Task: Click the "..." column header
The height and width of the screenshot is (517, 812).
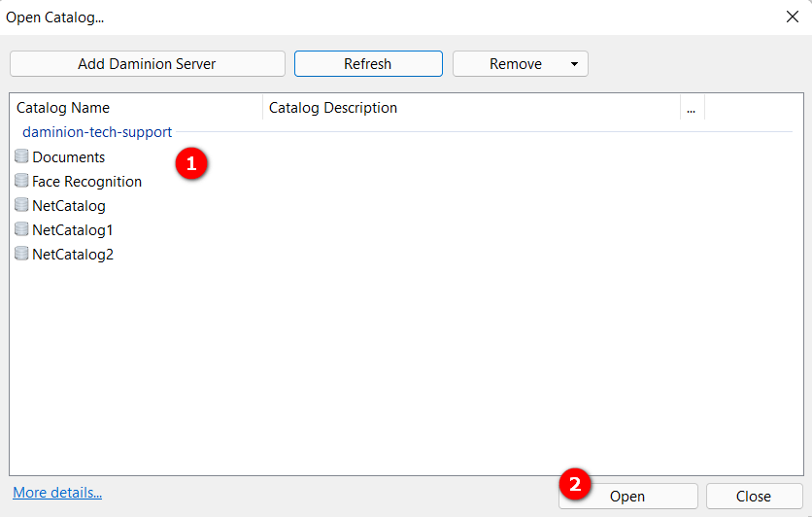Action: pyautogui.click(x=692, y=108)
